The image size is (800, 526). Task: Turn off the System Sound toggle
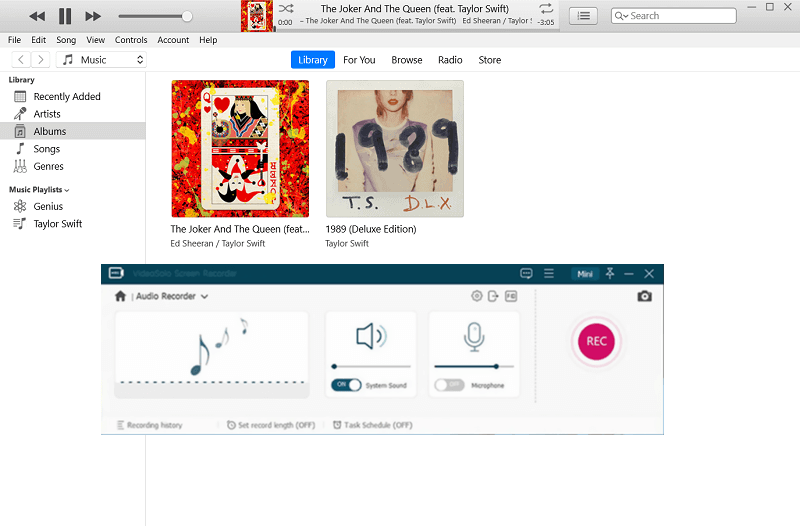(346, 385)
